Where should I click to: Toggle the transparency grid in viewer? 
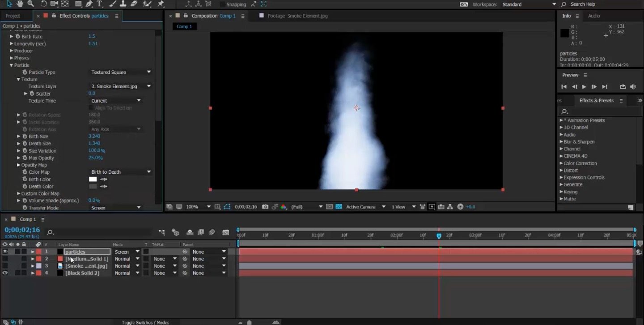point(339,207)
